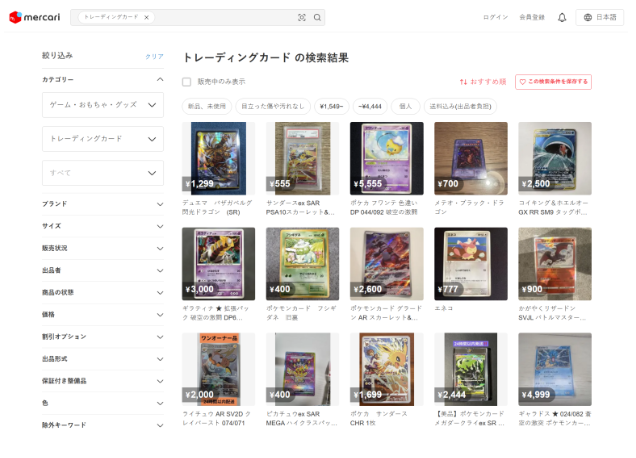Click the メテオ・ブラック・ドラゴン title text

(x=469, y=207)
